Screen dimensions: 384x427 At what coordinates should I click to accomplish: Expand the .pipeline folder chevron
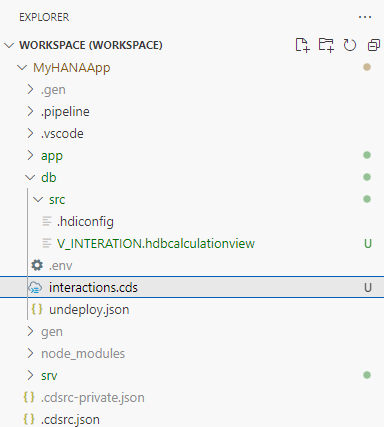tap(30, 111)
